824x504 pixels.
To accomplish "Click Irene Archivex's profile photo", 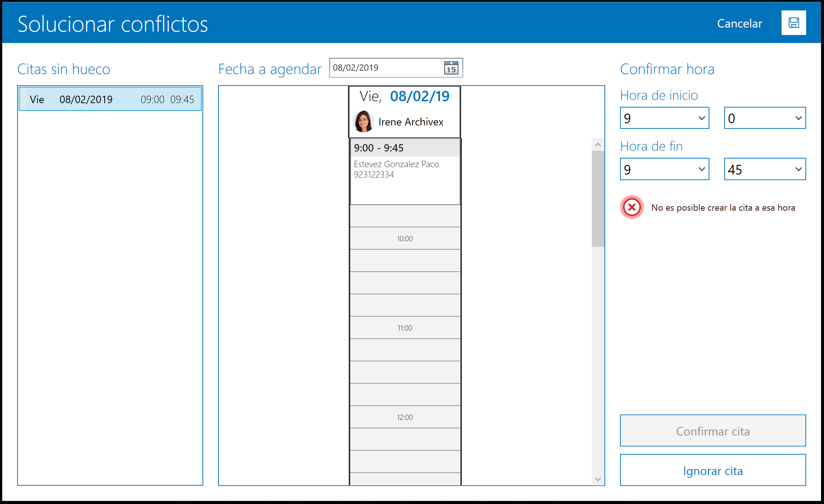I will point(363,121).
